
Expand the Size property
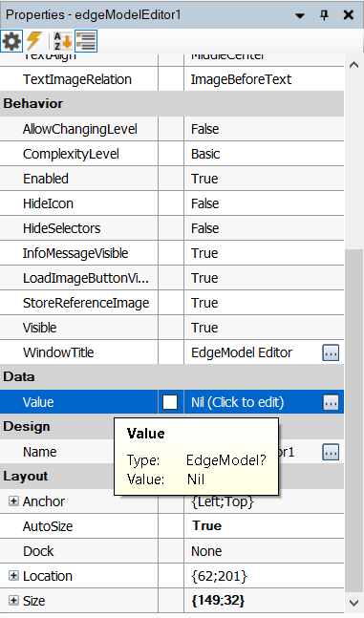pyautogui.click(x=13, y=600)
